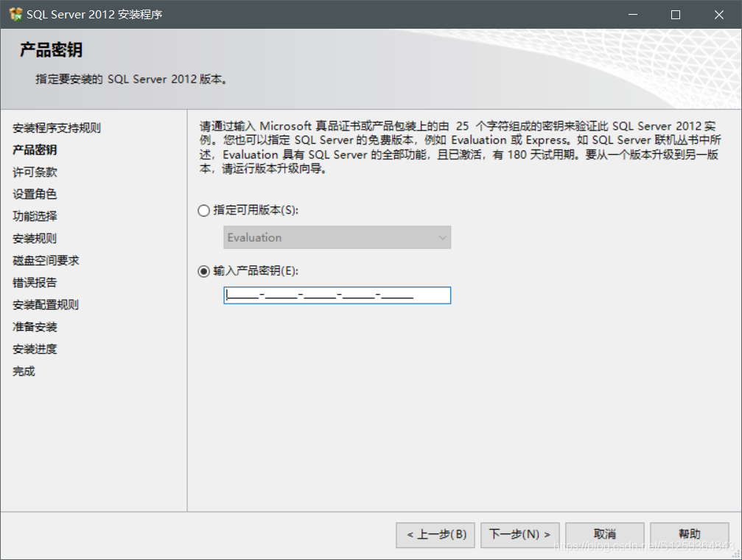Image resolution: width=742 pixels, height=560 pixels.
Task: Select the 产品密钥 step in sidebar
Action: pyautogui.click(x=35, y=150)
